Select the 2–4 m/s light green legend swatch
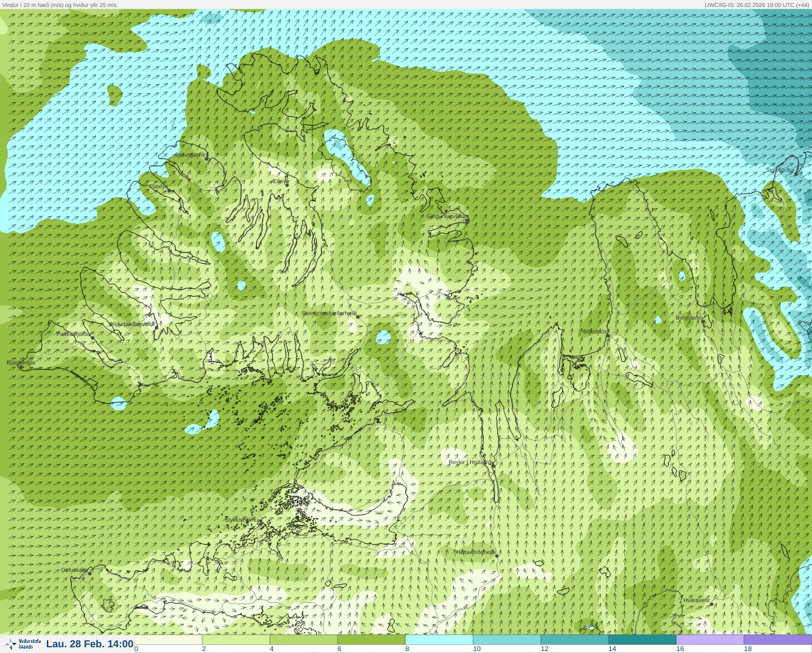 (236, 640)
